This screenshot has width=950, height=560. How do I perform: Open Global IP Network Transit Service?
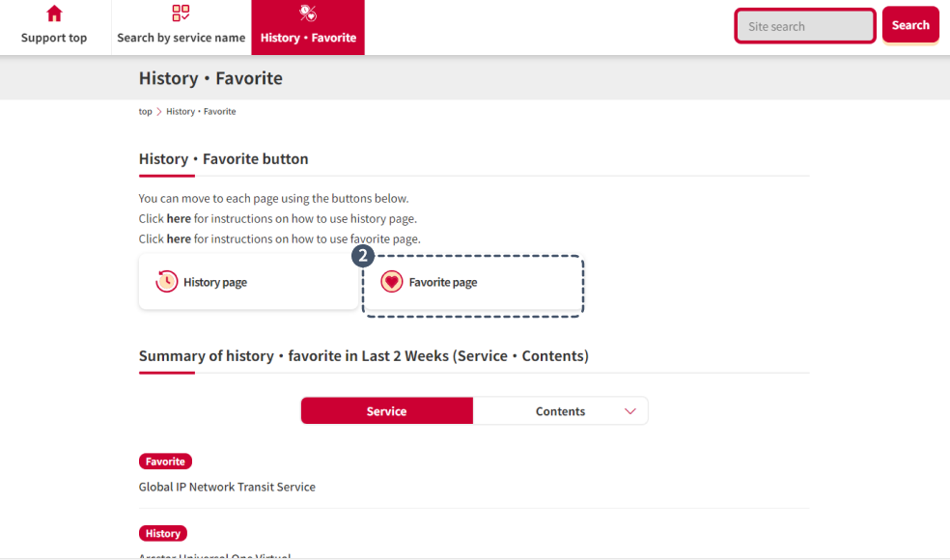(x=227, y=488)
